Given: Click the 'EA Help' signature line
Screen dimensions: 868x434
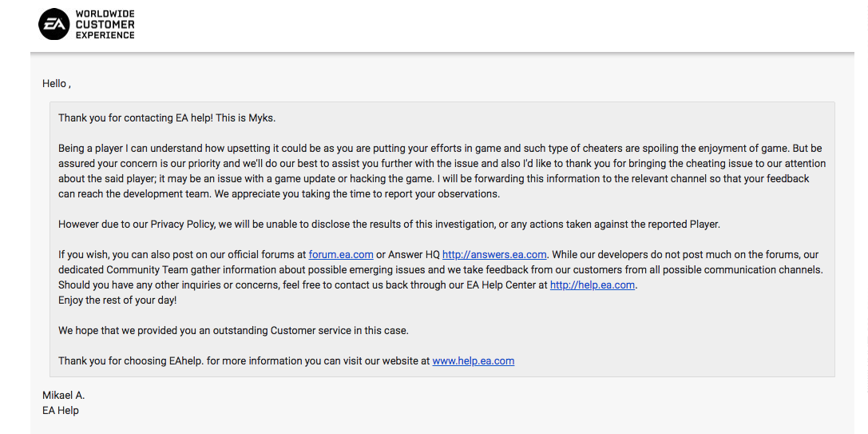Looking at the screenshot, I should [x=61, y=411].
